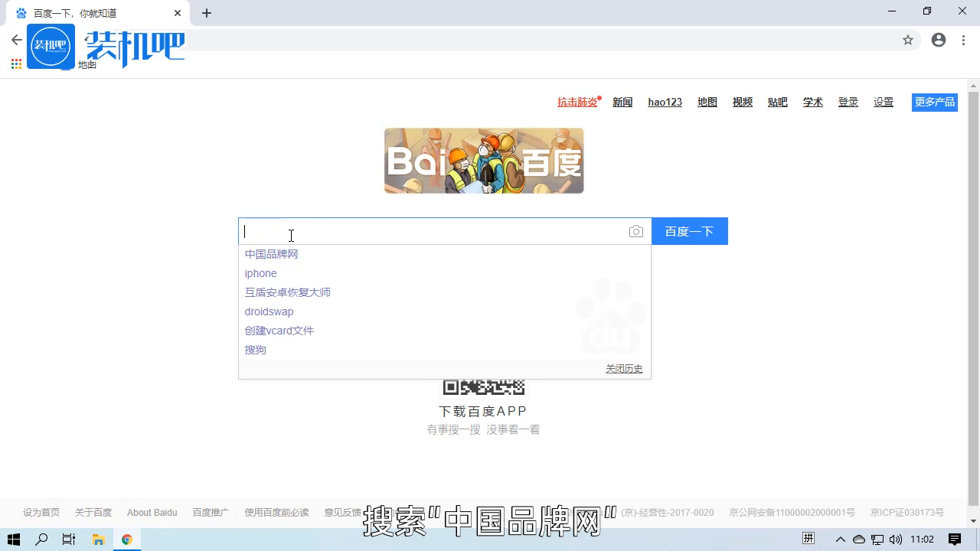Click the camera image search icon
The height and width of the screenshot is (551, 980).
pos(635,232)
